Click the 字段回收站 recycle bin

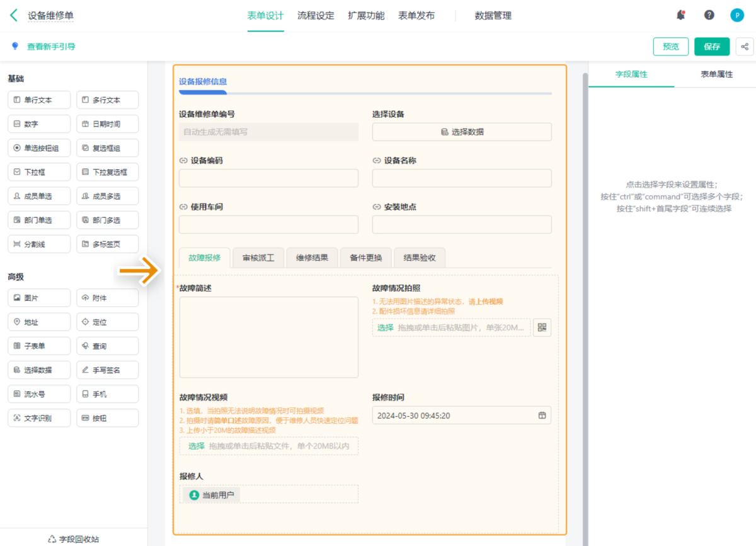(x=73, y=539)
